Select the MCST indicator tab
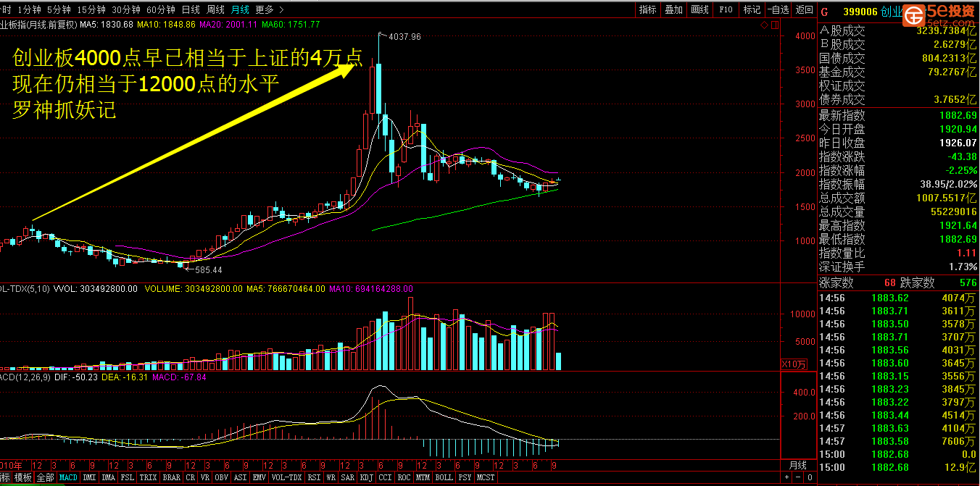This screenshot has width=980, height=486. [x=486, y=478]
